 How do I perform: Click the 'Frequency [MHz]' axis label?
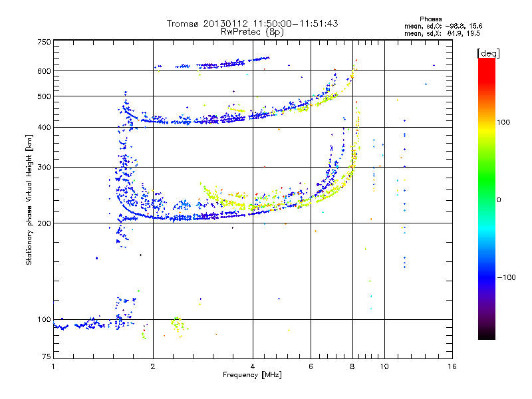[x=252, y=375]
